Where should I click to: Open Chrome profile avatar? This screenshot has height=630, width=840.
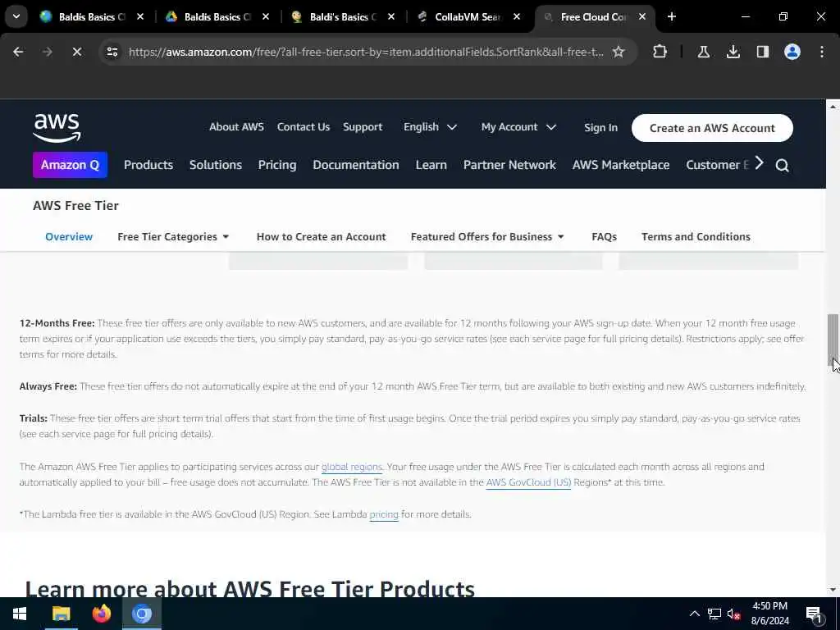click(792, 52)
